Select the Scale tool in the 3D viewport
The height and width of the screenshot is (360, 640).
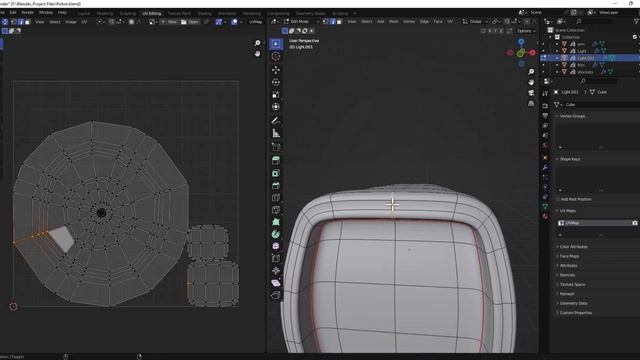(276, 95)
